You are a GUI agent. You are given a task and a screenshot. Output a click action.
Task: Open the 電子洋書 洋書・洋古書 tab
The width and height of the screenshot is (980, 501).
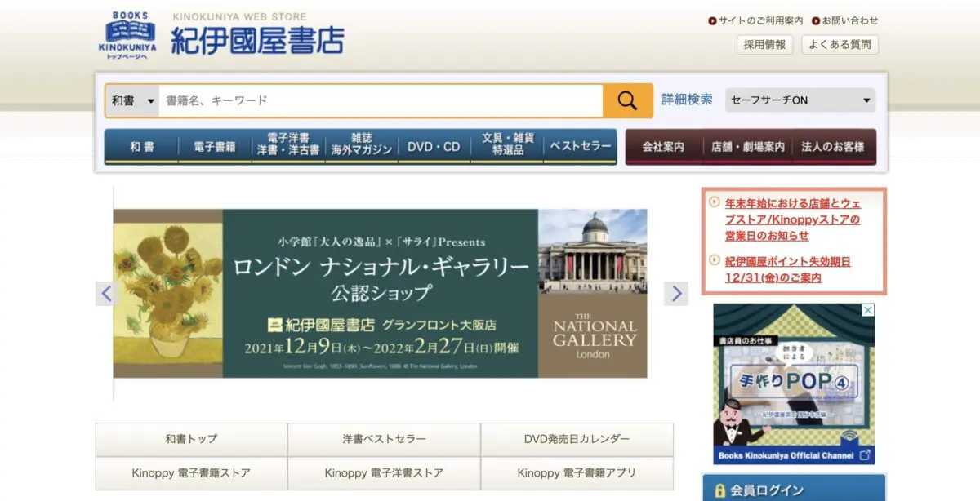288,145
